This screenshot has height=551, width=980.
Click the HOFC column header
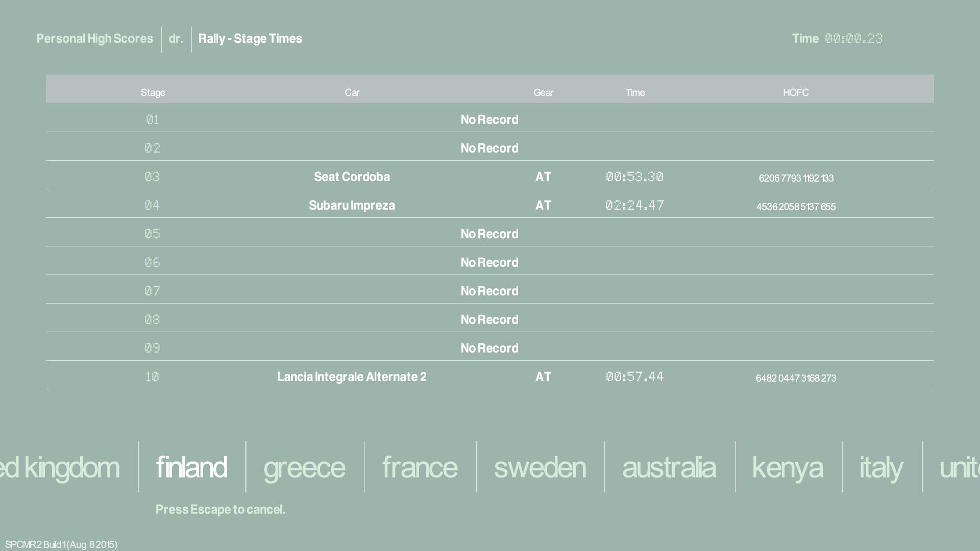click(796, 92)
